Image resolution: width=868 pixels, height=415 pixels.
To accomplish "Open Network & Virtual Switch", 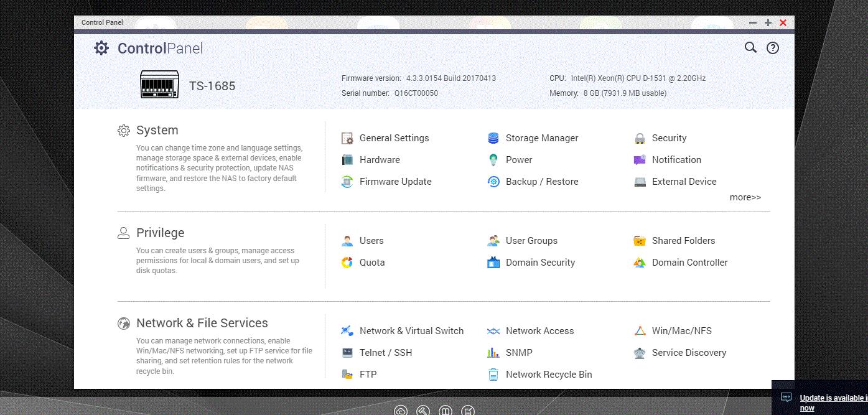I will (x=411, y=331).
